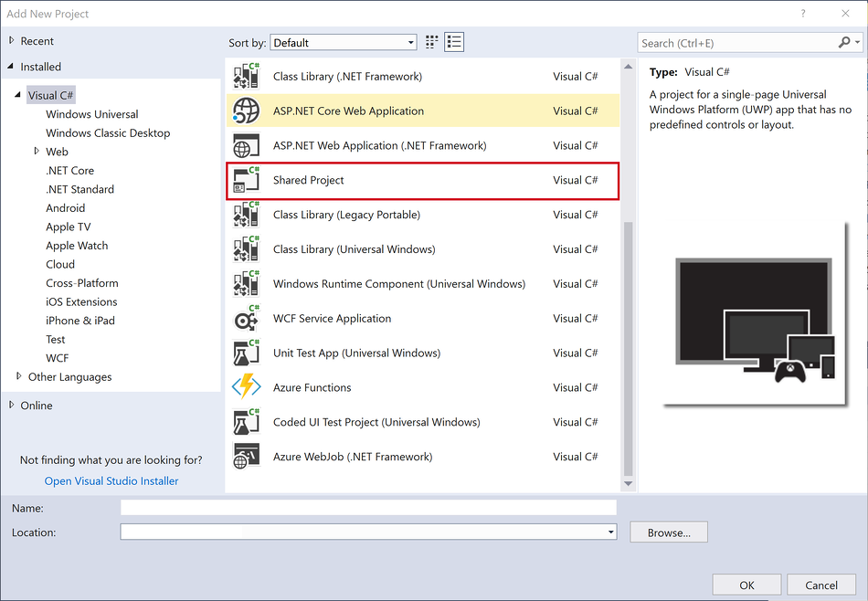The height and width of the screenshot is (601, 868).
Task: Click the UWP devices preview image
Action: pos(755,315)
